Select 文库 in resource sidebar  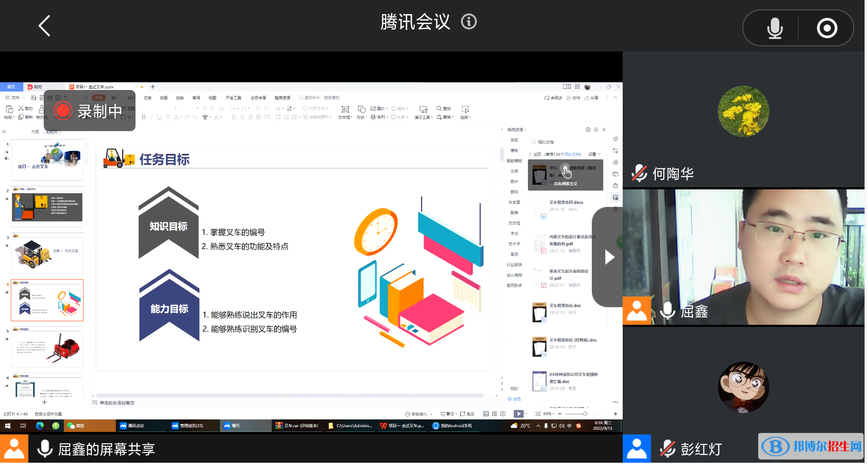click(514, 171)
